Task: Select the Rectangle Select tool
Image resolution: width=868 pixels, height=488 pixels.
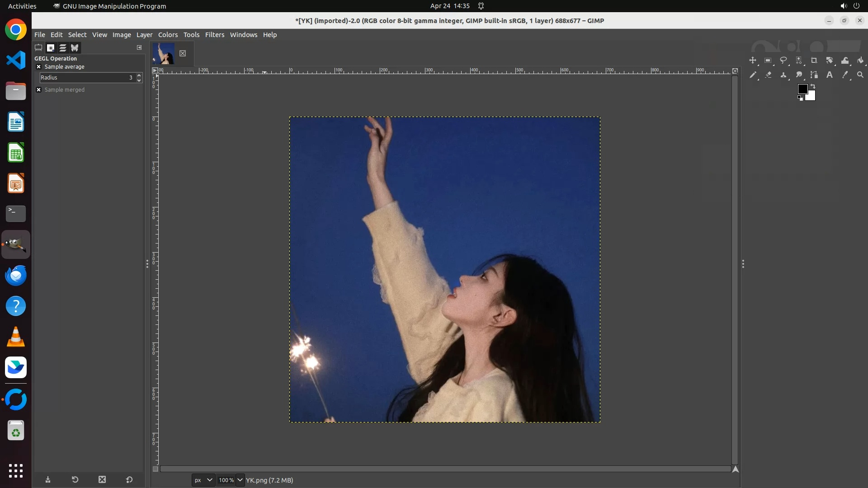Action: (x=768, y=60)
